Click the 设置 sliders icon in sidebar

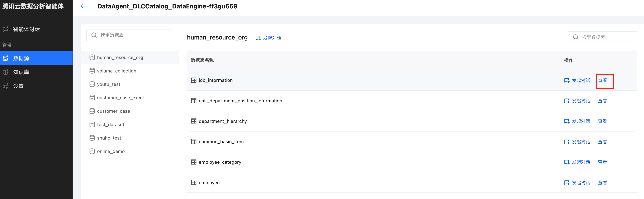6,86
